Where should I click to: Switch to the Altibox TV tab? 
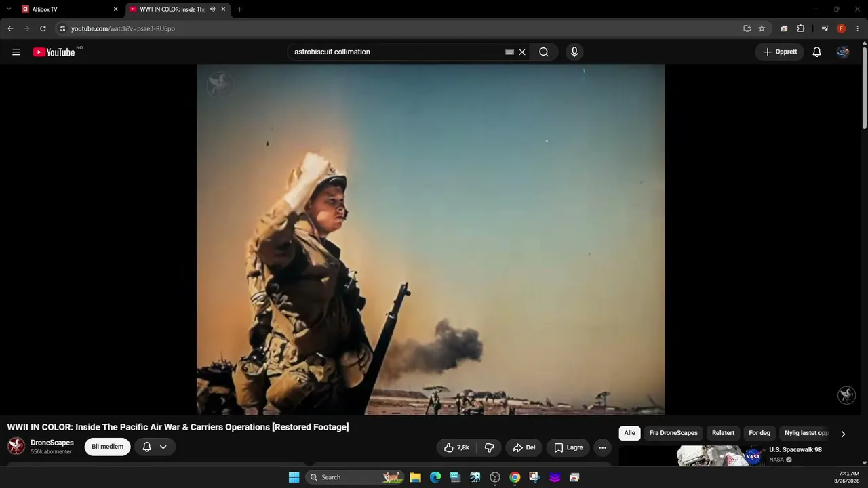(70, 9)
